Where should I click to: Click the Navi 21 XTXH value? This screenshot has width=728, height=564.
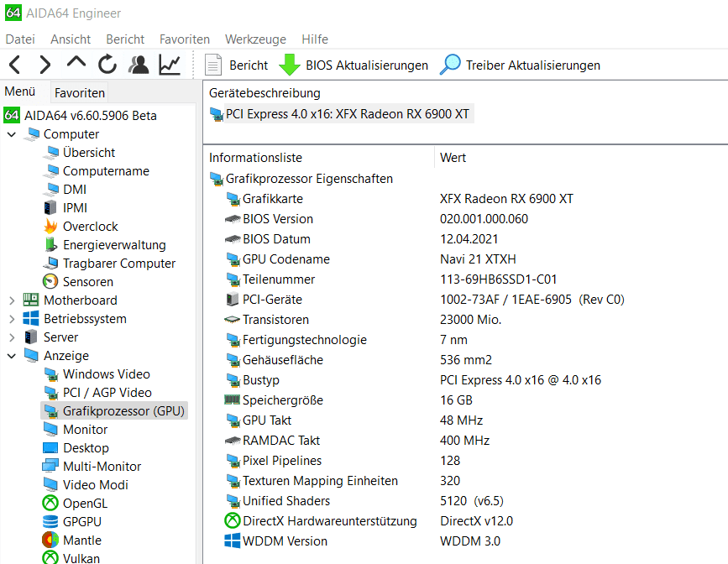click(478, 258)
